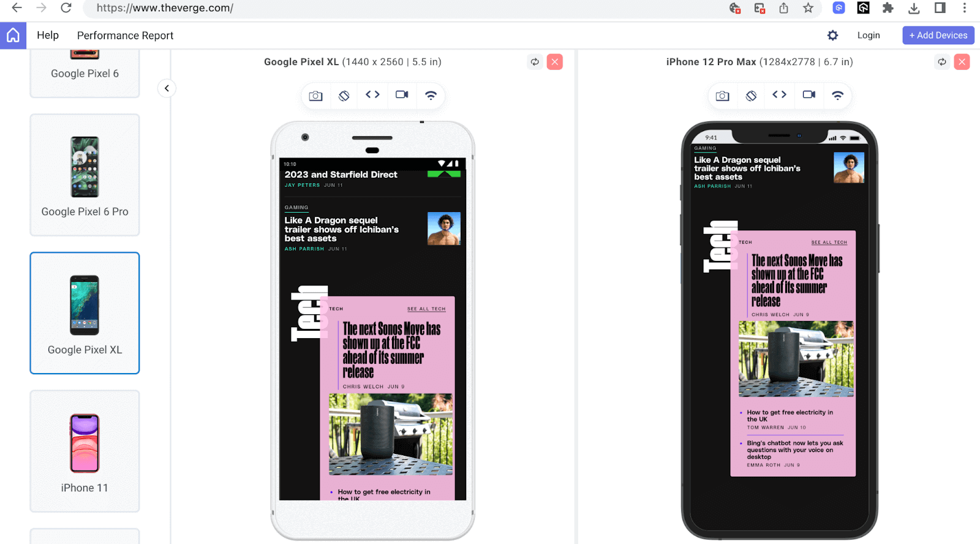Click the Like A Dragon thumbnail in Pixel XL
The image size is (980, 544).
[x=444, y=229]
